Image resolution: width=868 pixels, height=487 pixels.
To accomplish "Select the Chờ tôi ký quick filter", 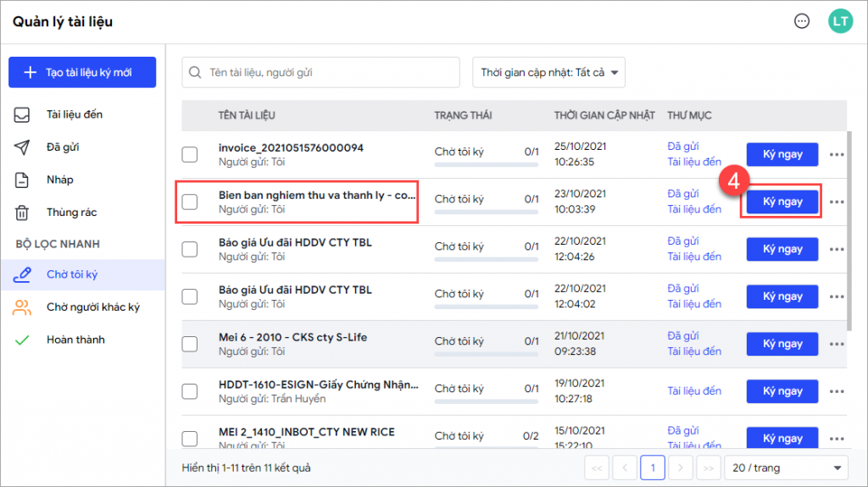I will click(x=72, y=274).
